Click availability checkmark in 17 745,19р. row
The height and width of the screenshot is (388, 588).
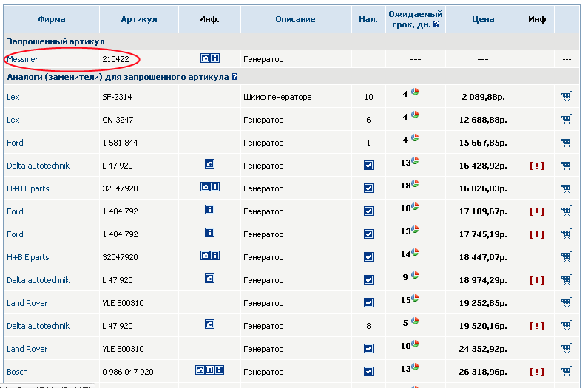tap(368, 234)
